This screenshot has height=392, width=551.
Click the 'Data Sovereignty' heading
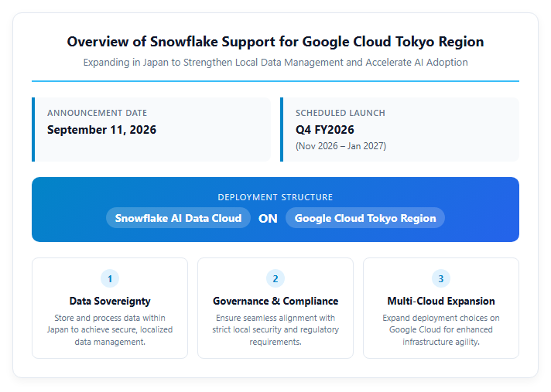(x=110, y=301)
